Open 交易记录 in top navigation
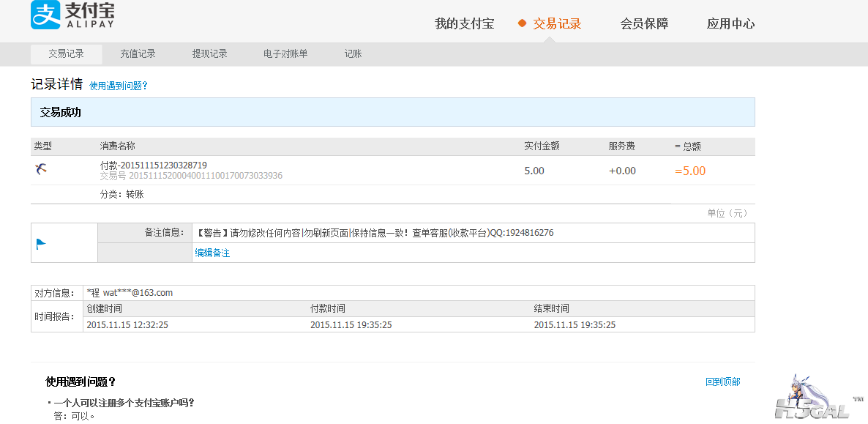This screenshot has width=868, height=424. pyautogui.click(x=557, y=23)
